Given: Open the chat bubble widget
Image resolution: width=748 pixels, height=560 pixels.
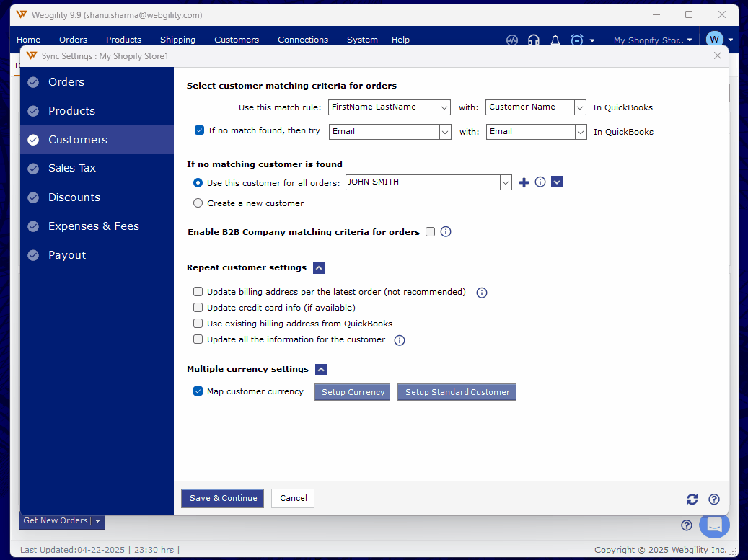Looking at the screenshot, I should click(713, 525).
